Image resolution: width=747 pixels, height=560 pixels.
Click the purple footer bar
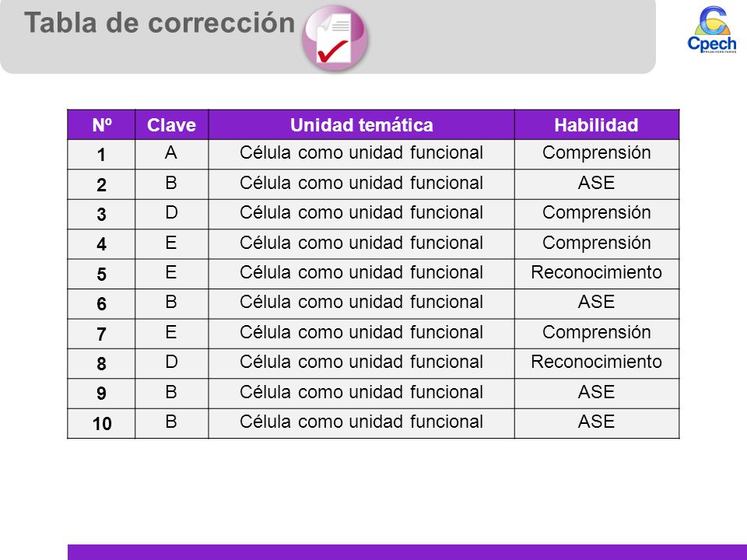point(407,552)
